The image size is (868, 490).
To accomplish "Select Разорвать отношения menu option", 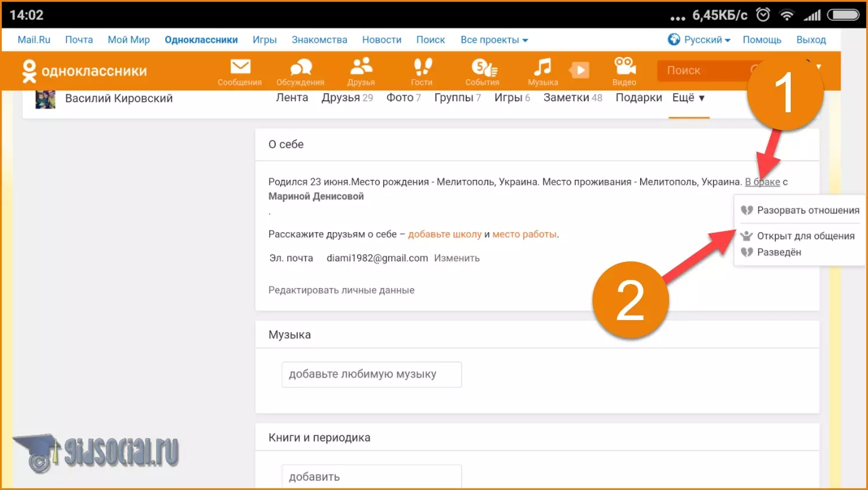I will coord(800,210).
